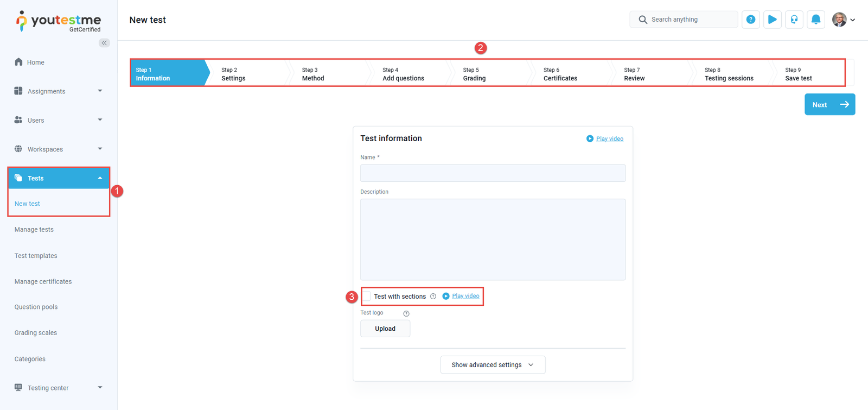Show advanced settings section
This screenshot has height=410, width=868.
tap(493, 365)
